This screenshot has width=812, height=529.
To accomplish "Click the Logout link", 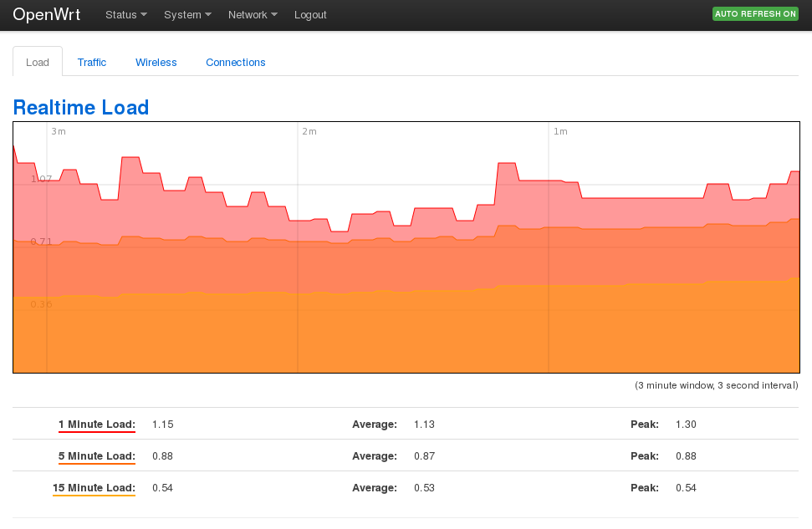I will [310, 15].
